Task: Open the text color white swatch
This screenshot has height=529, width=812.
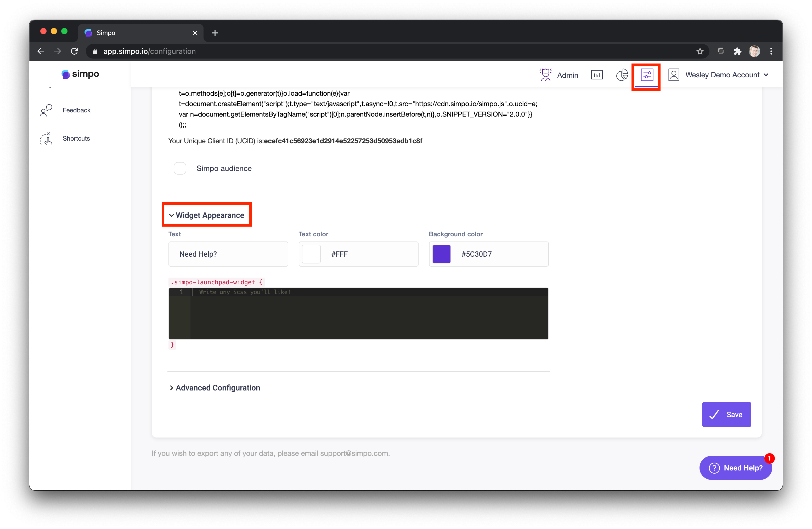Action: [x=311, y=254]
